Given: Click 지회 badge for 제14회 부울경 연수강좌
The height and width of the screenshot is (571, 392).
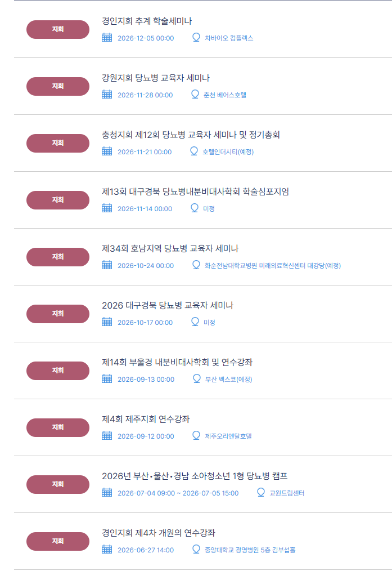Looking at the screenshot, I should tap(58, 371).
